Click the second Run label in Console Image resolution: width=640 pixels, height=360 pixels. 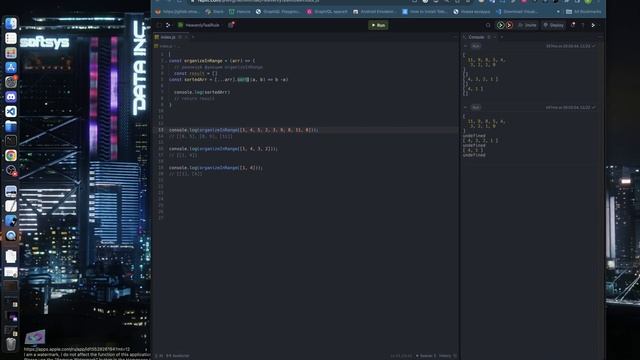(476, 107)
